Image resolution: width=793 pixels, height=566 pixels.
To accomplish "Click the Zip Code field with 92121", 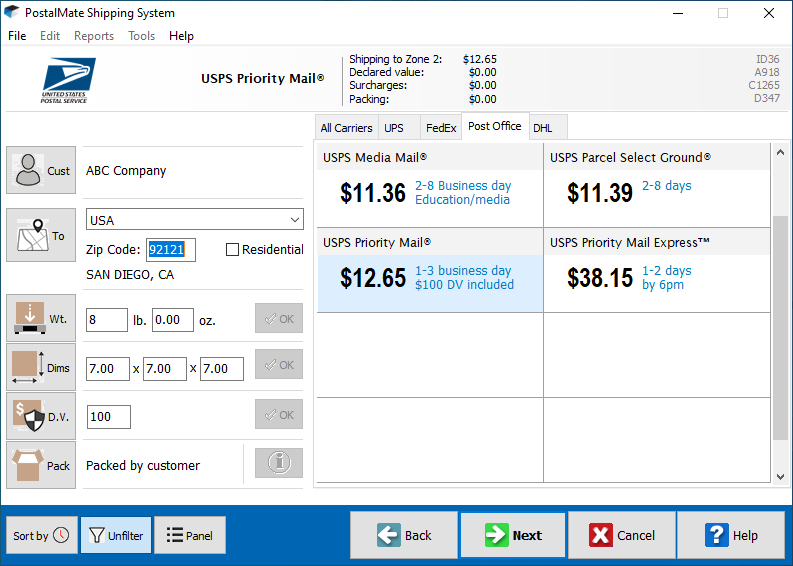I will point(171,249).
